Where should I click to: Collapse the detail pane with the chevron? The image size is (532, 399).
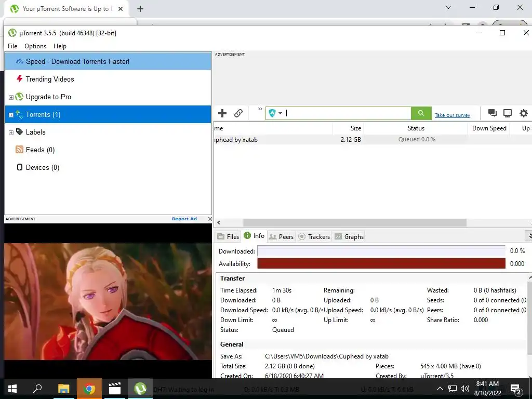(528, 235)
